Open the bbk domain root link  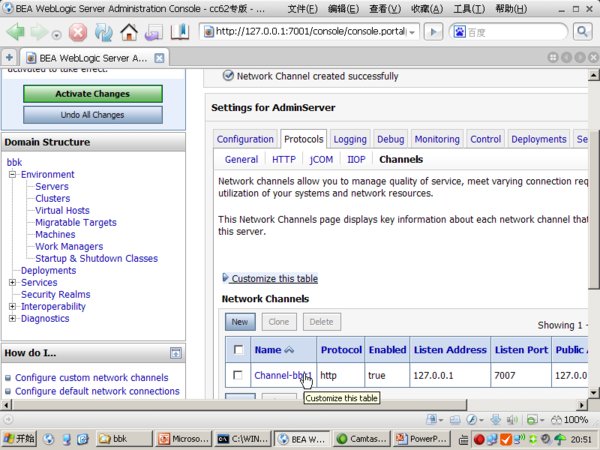click(x=15, y=162)
